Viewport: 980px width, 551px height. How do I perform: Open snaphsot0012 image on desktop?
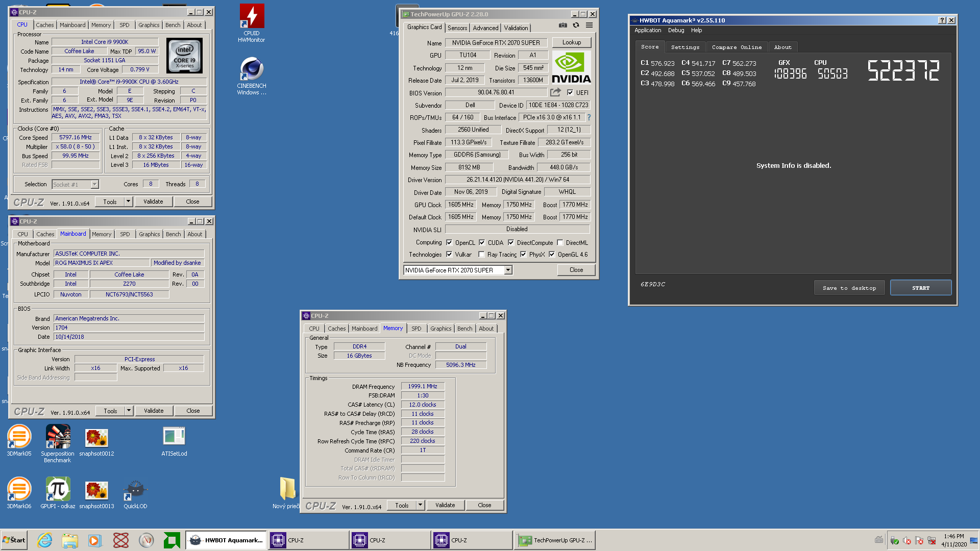pos(96,442)
